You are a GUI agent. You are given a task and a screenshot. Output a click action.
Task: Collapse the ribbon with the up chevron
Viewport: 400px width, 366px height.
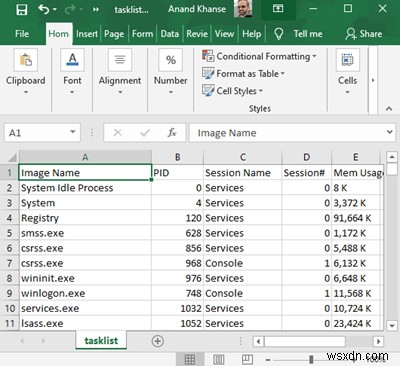(x=388, y=109)
